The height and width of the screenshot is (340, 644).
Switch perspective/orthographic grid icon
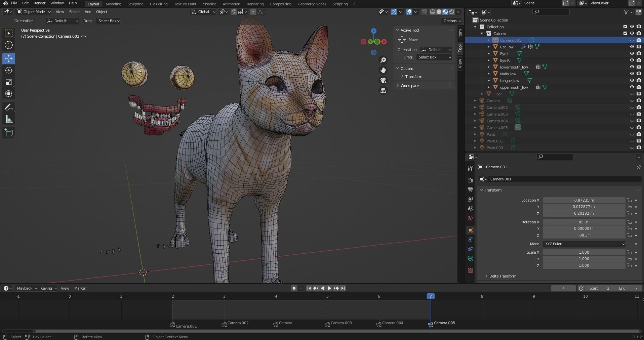click(383, 91)
